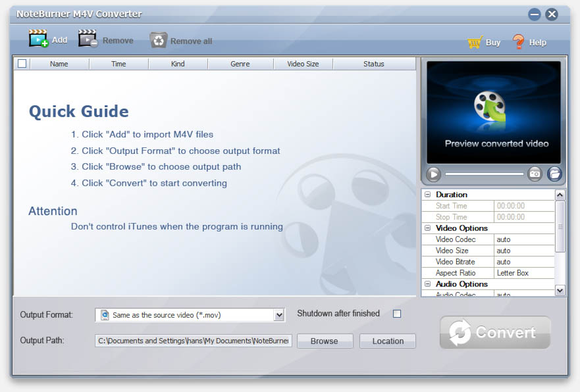Open the snapshot folder icon

click(554, 174)
